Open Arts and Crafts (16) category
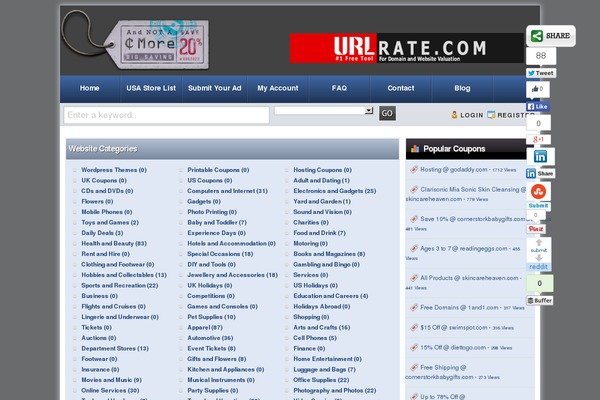 tap(321, 328)
